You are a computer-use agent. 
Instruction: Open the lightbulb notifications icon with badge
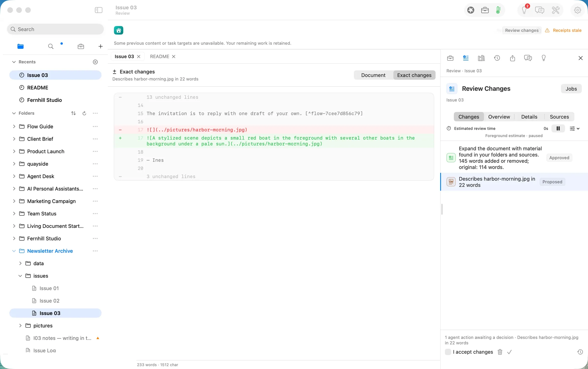point(524,10)
